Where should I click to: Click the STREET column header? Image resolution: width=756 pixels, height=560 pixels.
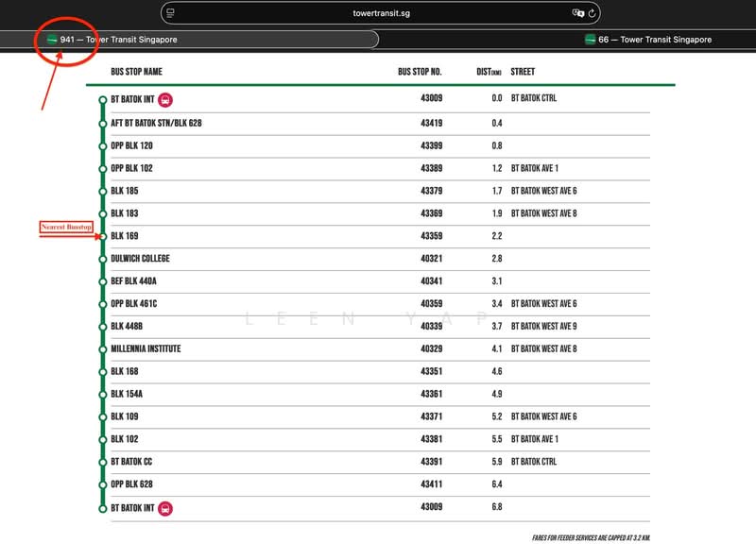[x=523, y=72]
